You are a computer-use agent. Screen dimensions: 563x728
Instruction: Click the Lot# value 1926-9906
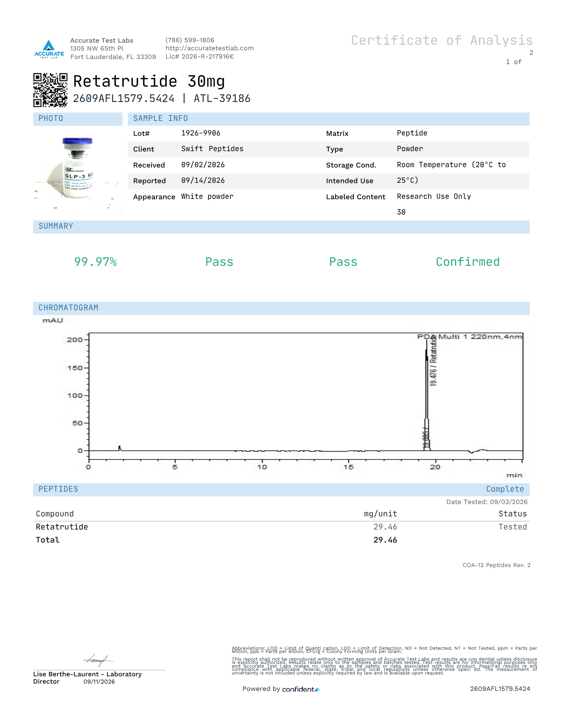coord(201,133)
